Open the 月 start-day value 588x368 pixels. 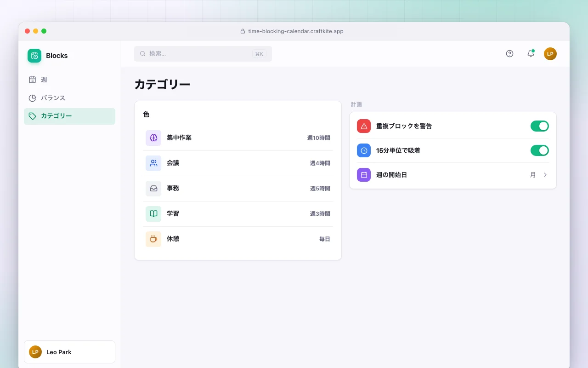[x=533, y=175]
